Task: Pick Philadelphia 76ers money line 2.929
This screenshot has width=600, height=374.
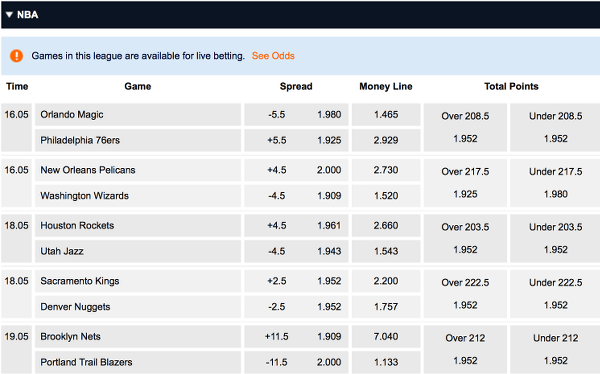Action: [386, 140]
